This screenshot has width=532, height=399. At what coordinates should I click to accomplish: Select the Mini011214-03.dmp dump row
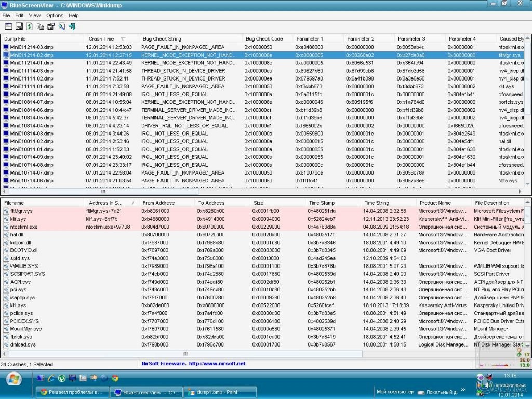(x=31, y=47)
